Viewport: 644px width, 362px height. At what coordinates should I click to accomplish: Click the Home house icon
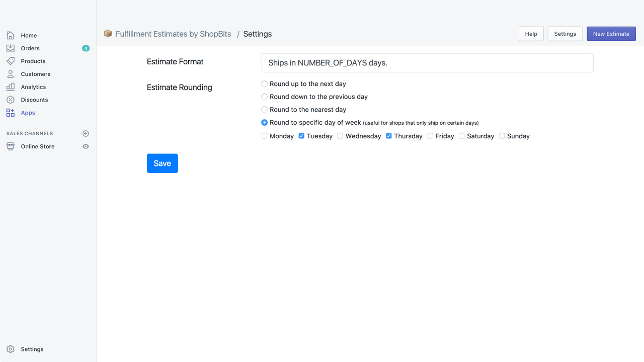[x=11, y=35]
